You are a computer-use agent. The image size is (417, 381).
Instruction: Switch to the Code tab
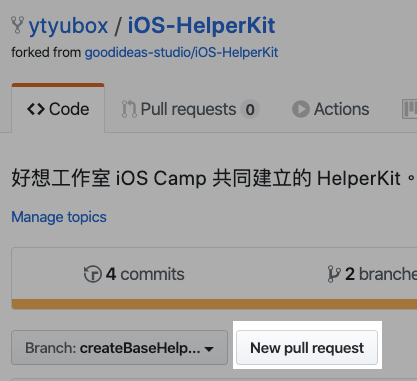point(58,109)
